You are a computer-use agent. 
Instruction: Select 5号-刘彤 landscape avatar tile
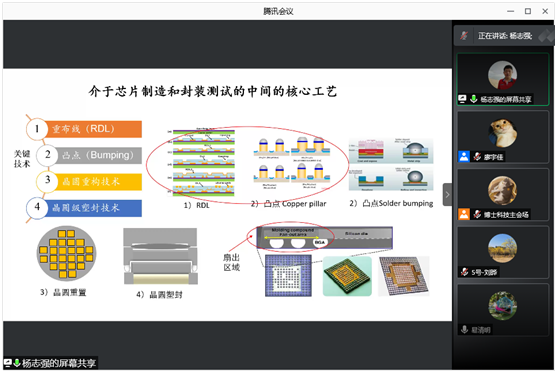tap(502, 248)
